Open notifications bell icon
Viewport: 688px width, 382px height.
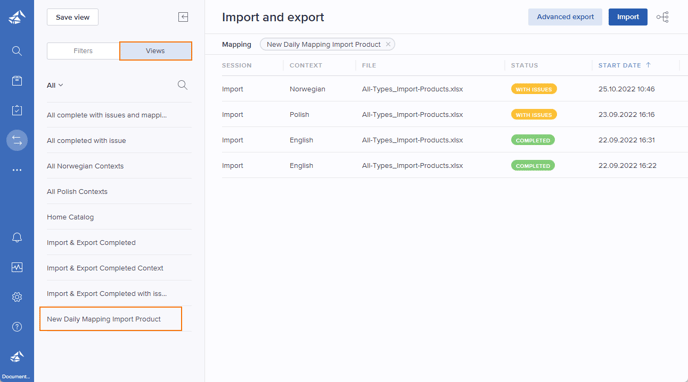point(17,238)
